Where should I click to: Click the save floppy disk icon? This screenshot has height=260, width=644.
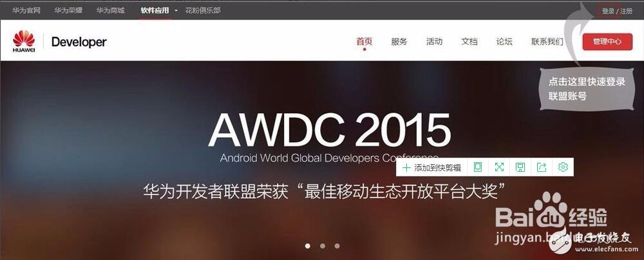pyautogui.click(x=520, y=167)
